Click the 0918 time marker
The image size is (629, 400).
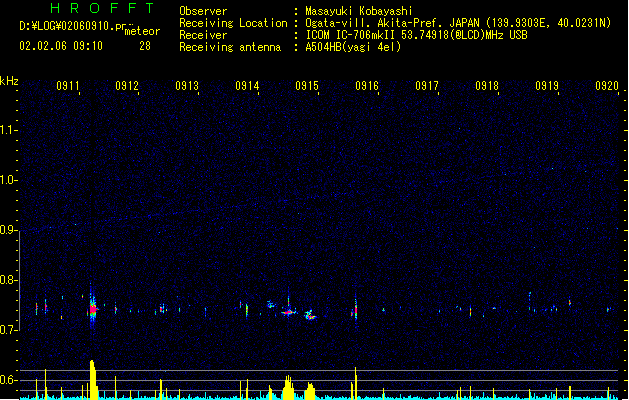click(487, 85)
